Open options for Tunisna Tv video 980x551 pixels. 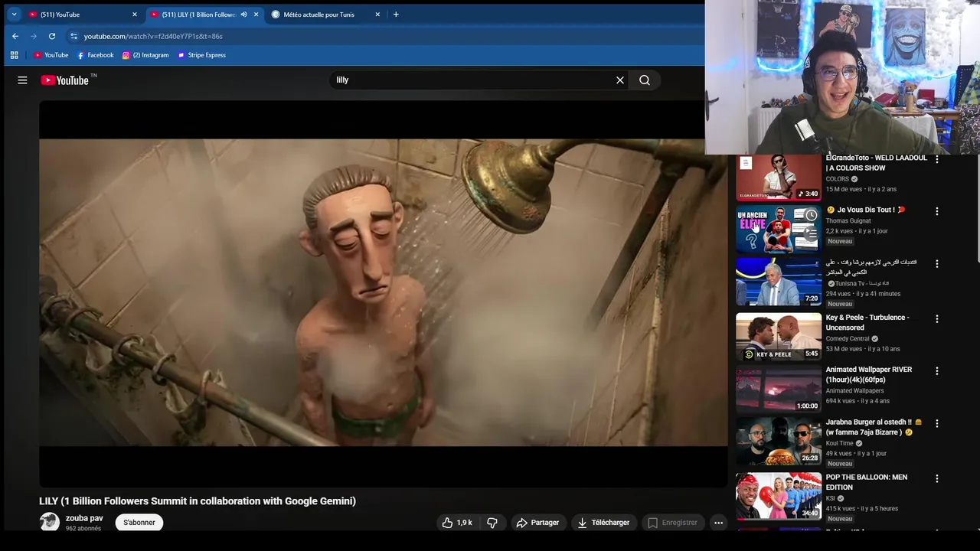pyautogui.click(x=936, y=264)
